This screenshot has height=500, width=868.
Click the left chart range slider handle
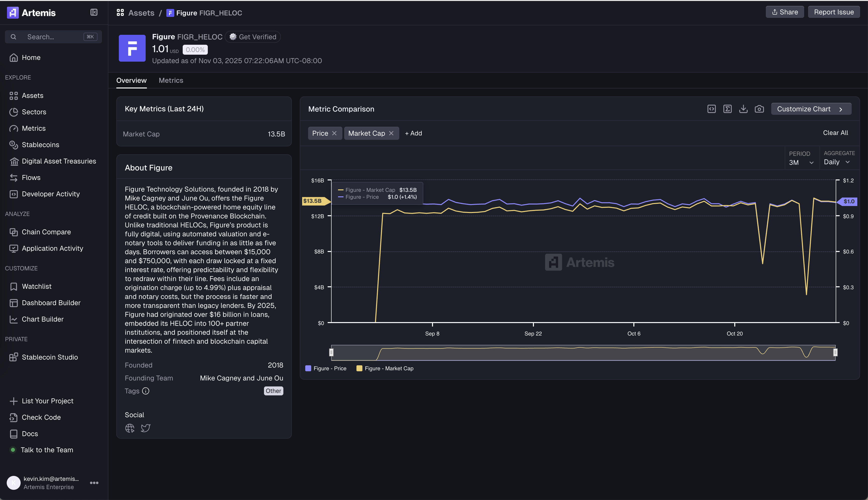331,352
